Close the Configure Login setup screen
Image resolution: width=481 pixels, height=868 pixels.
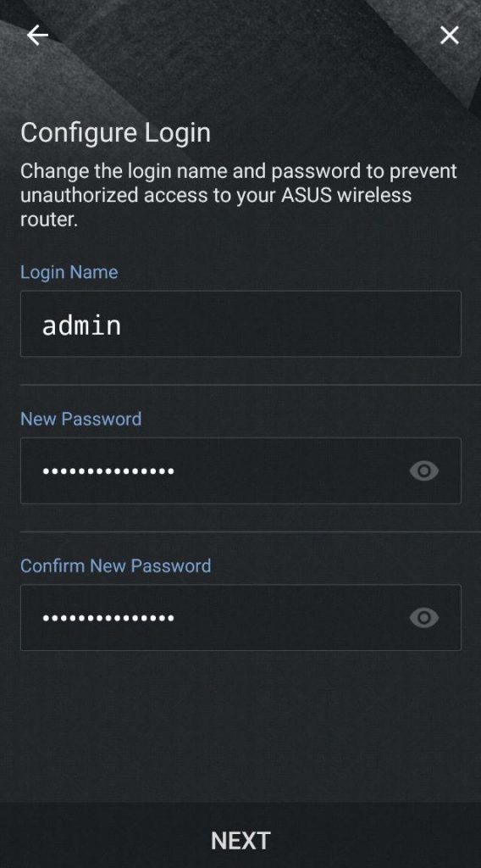click(450, 36)
